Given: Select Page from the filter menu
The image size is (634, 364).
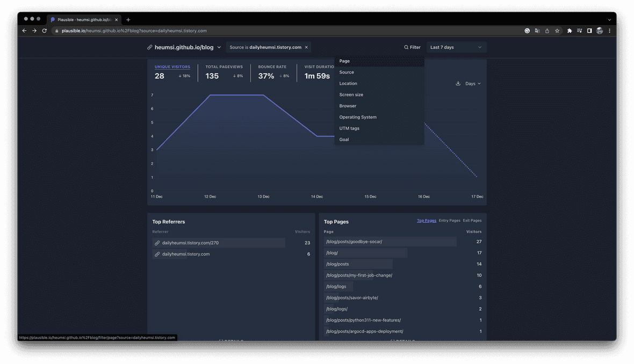Looking at the screenshot, I should (344, 61).
